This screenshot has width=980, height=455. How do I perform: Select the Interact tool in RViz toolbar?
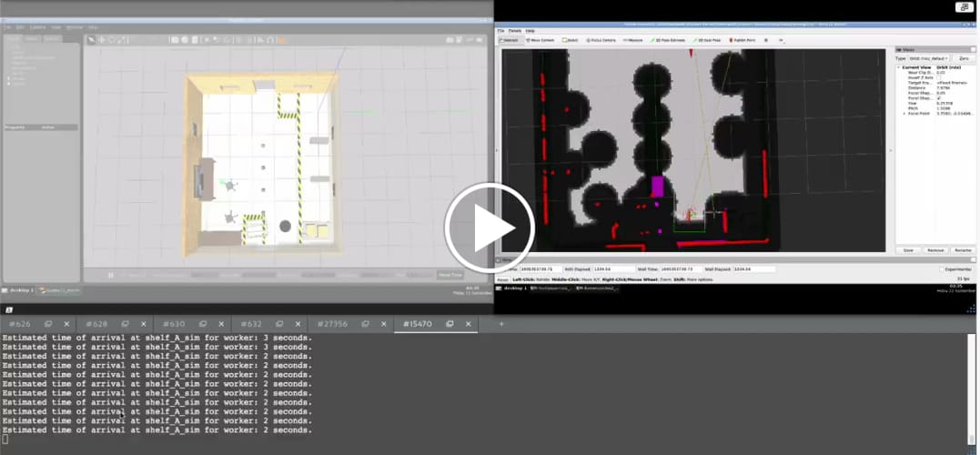[509, 40]
